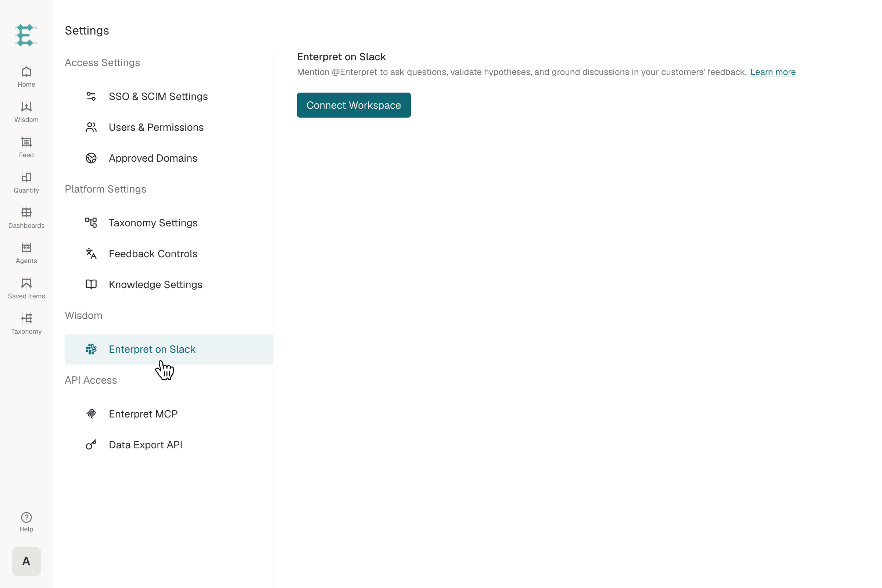Click the Dashboards label in sidebar
Image resolution: width=882 pixels, height=588 pixels.
[x=26, y=225]
